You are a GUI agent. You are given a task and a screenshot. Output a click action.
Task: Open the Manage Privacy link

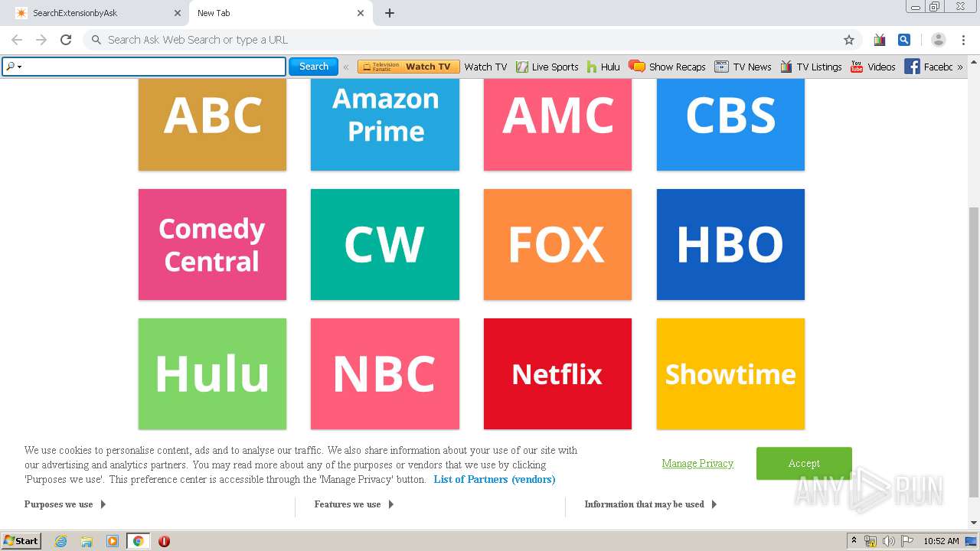pos(697,463)
